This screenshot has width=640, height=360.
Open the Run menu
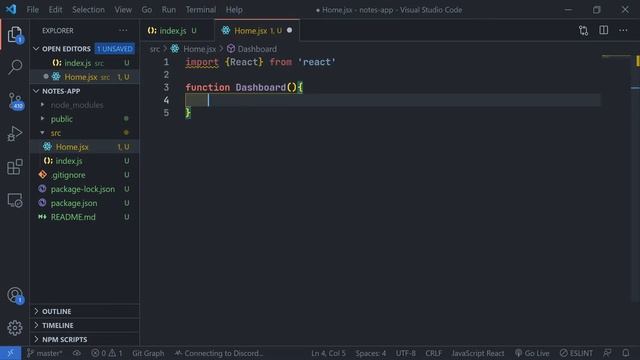click(168, 9)
